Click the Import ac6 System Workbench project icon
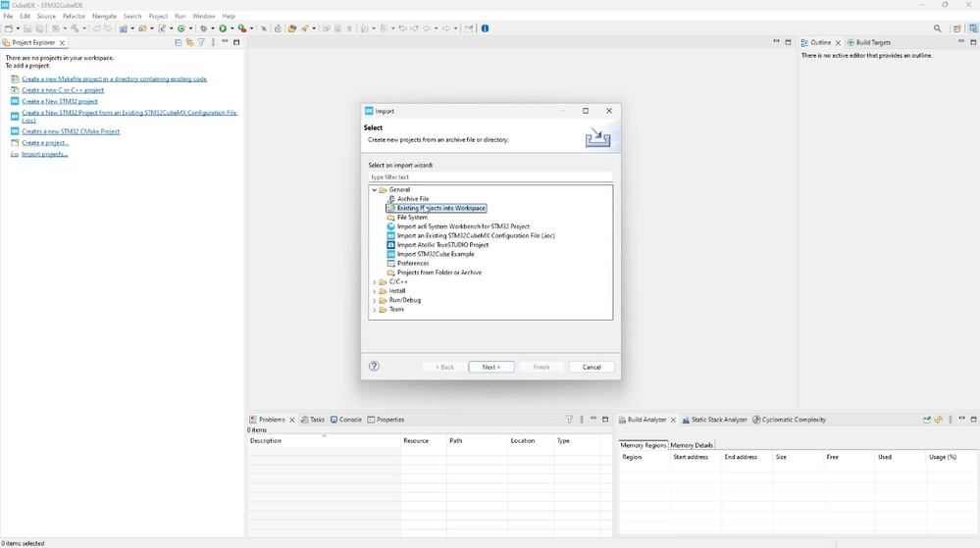 391,226
